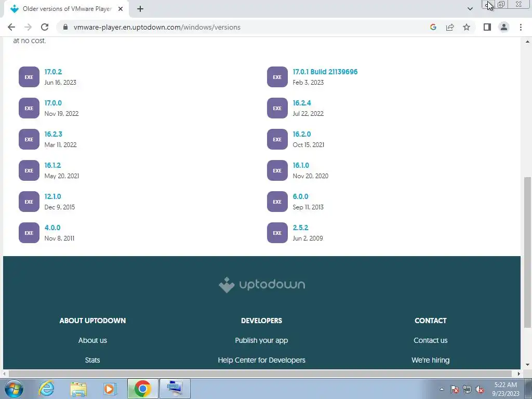This screenshot has height=399, width=532.
Task: Open the Windows Start menu
Action: (x=14, y=389)
